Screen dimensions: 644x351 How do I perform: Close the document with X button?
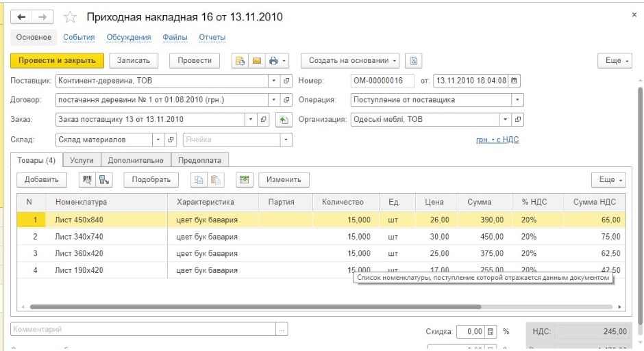[x=634, y=14]
